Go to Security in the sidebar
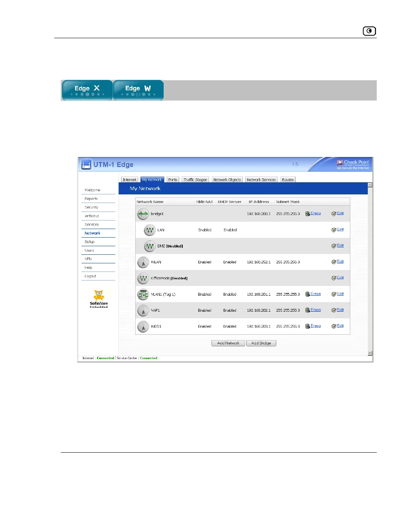 [92, 207]
